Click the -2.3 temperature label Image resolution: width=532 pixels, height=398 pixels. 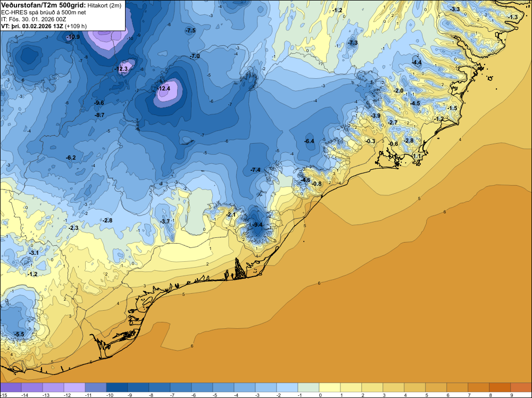coord(73,228)
